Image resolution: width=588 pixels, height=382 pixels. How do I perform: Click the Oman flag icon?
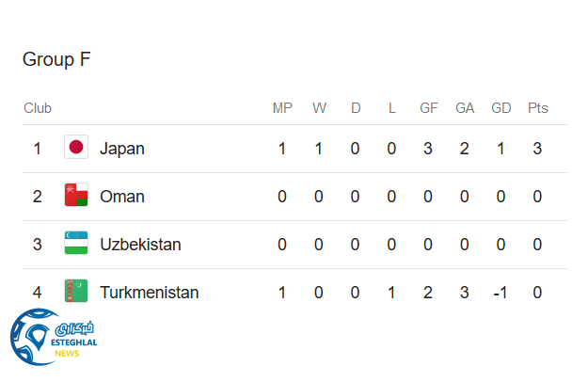tap(76, 196)
